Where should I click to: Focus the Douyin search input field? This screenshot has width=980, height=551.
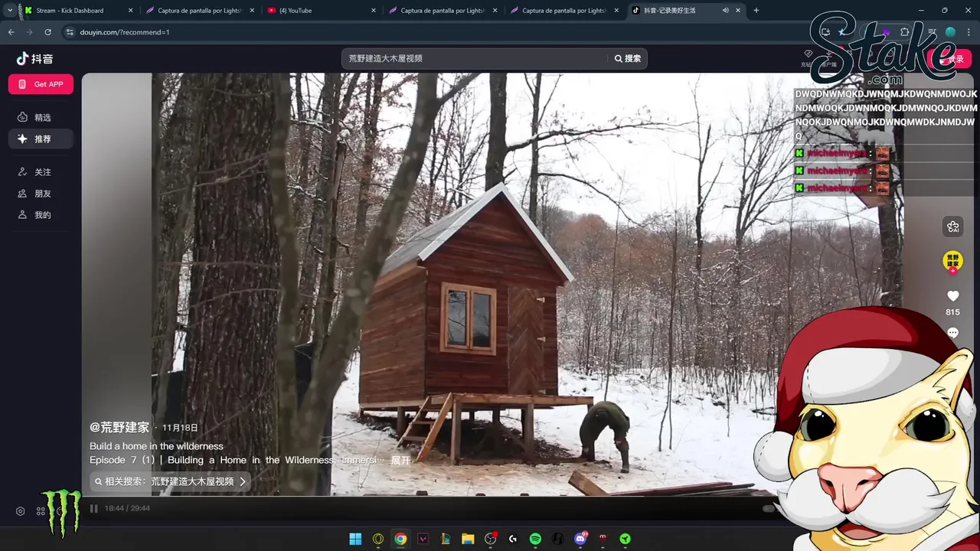(475, 59)
